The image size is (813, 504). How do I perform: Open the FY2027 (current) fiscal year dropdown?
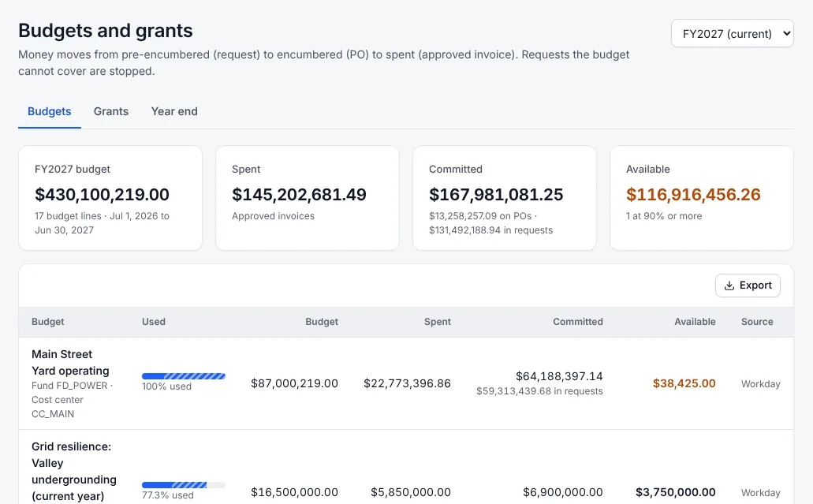tap(732, 34)
